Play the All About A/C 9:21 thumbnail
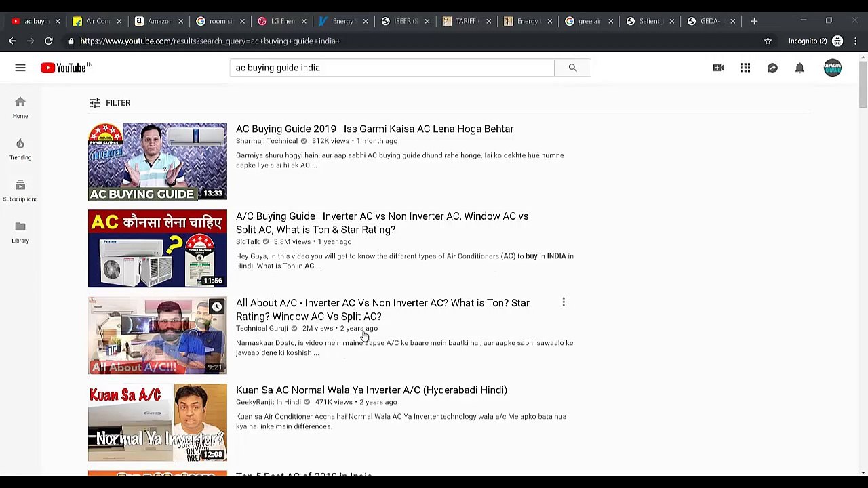868x488 pixels. coord(157,335)
